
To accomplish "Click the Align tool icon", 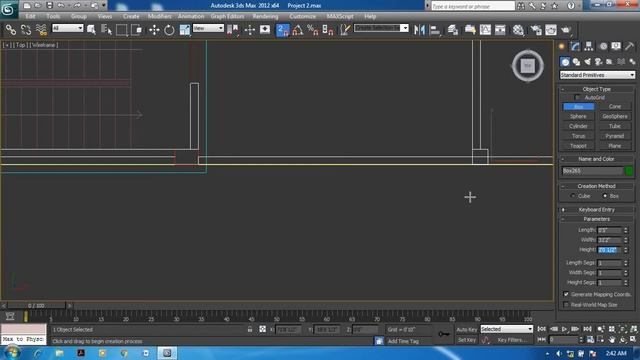I will [435, 30].
